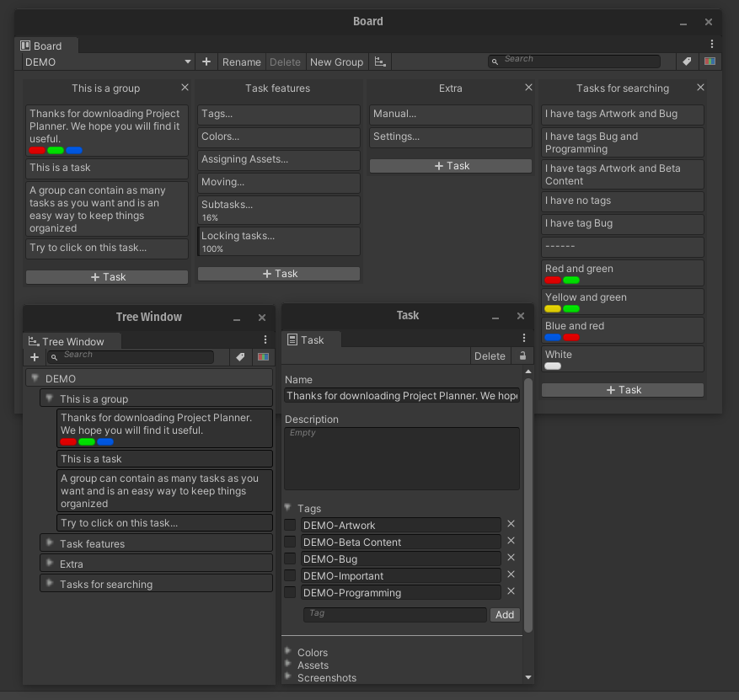This screenshot has height=700, width=739.
Task: Expand the Colors section in Task window
Action: point(288,651)
